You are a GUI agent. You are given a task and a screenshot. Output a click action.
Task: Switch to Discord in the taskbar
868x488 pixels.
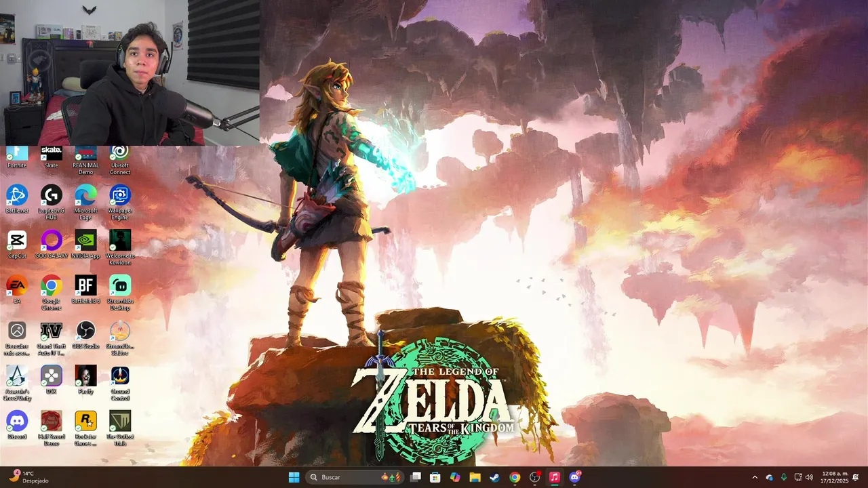click(x=575, y=477)
